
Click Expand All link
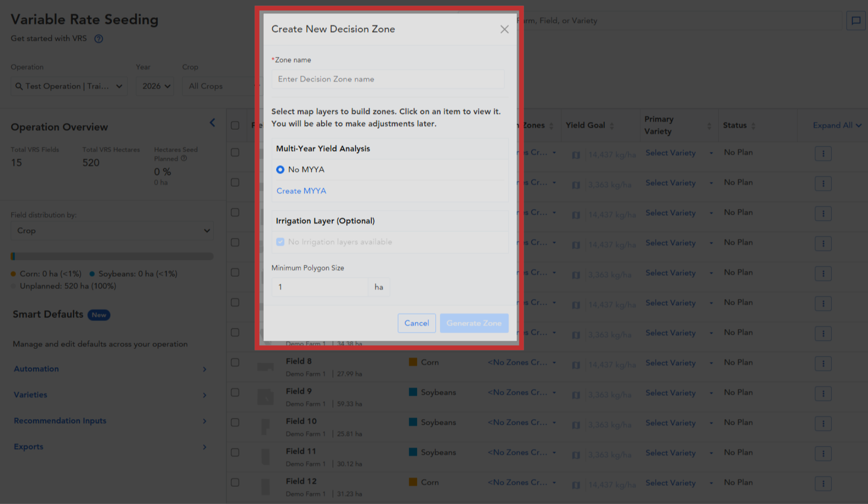[x=837, y=125]
